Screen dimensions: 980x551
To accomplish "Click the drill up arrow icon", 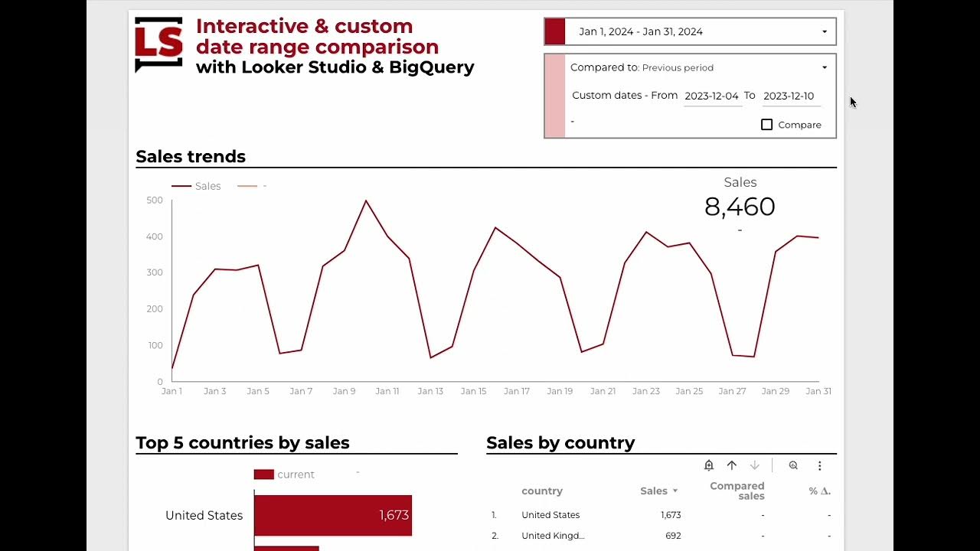I will tap(732, 465).
